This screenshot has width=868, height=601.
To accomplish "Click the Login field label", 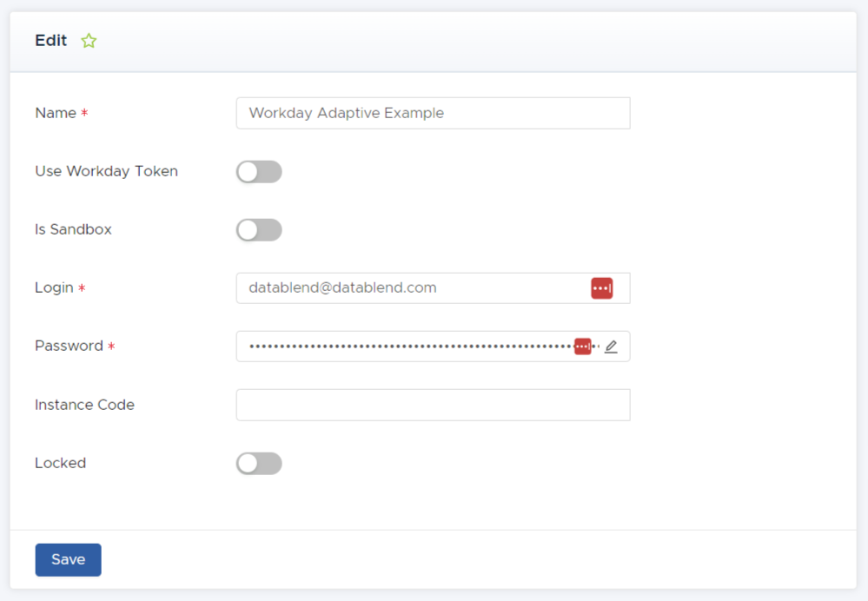I will (54, 288).
